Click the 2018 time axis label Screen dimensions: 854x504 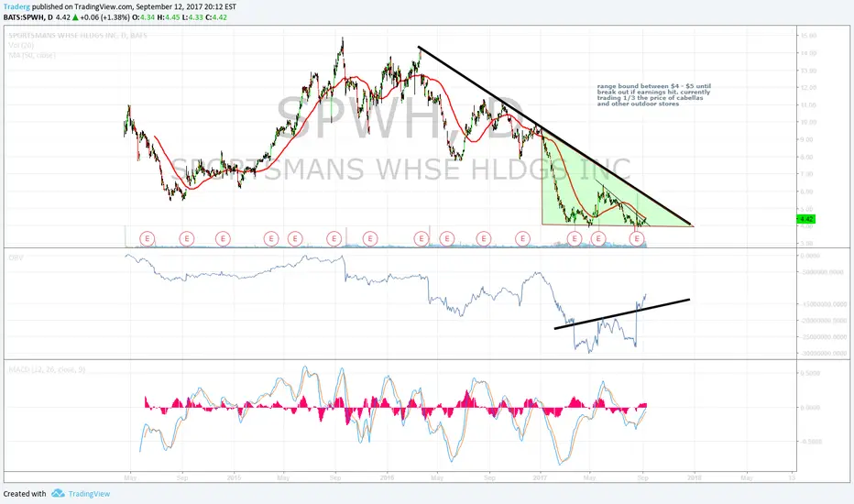[x=695, y=477]
